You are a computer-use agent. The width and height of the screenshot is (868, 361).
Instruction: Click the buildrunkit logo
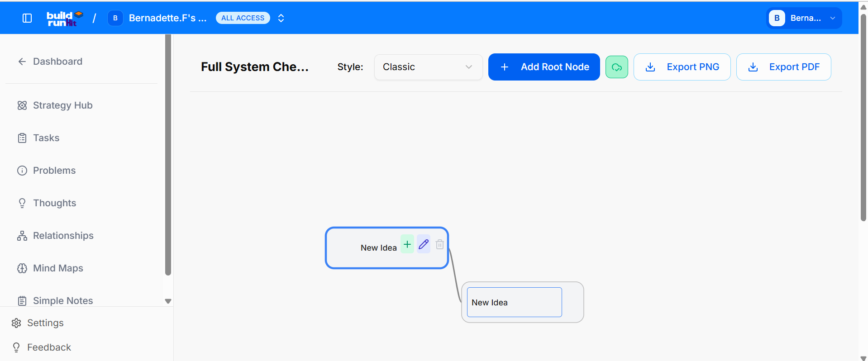pyautogui.click(x=65, y=19)
